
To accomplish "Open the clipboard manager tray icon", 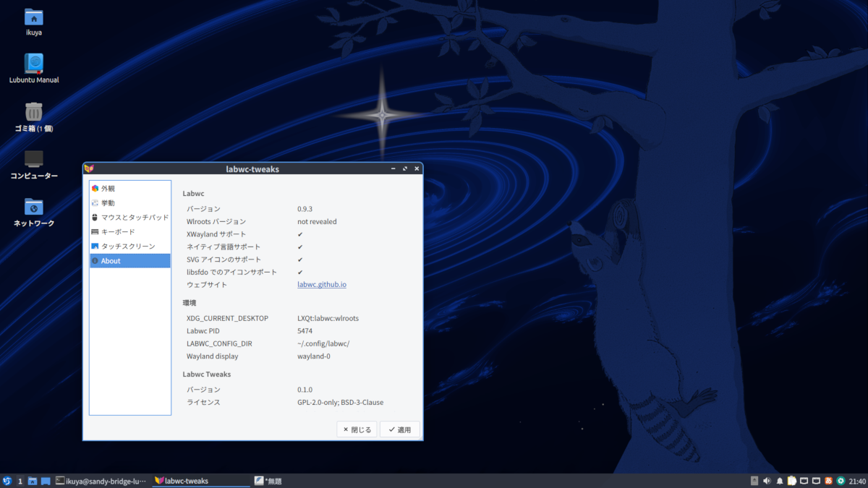I will coord(791,481).
